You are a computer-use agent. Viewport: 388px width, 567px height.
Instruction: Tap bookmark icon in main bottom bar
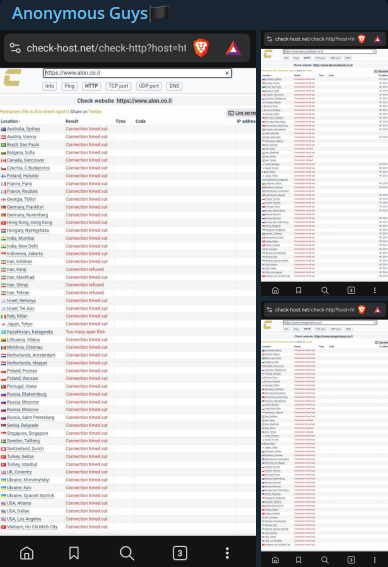(74, 553)
